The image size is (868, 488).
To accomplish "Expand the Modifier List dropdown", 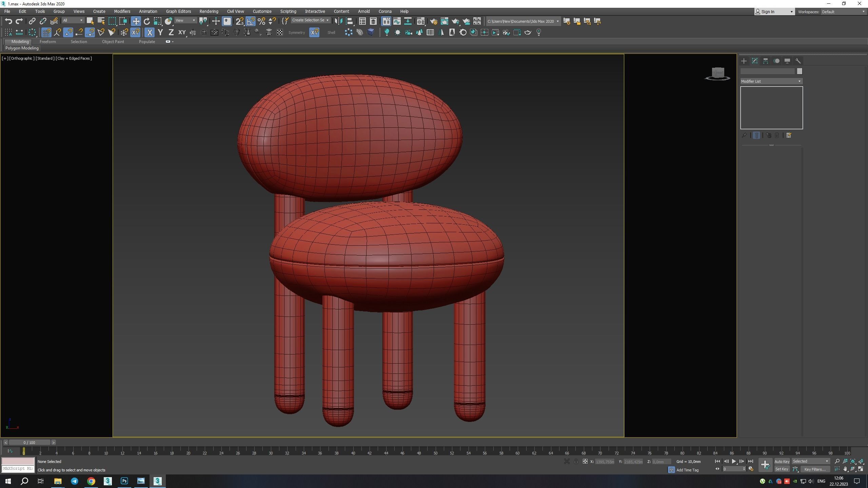I will click(771, 81).
